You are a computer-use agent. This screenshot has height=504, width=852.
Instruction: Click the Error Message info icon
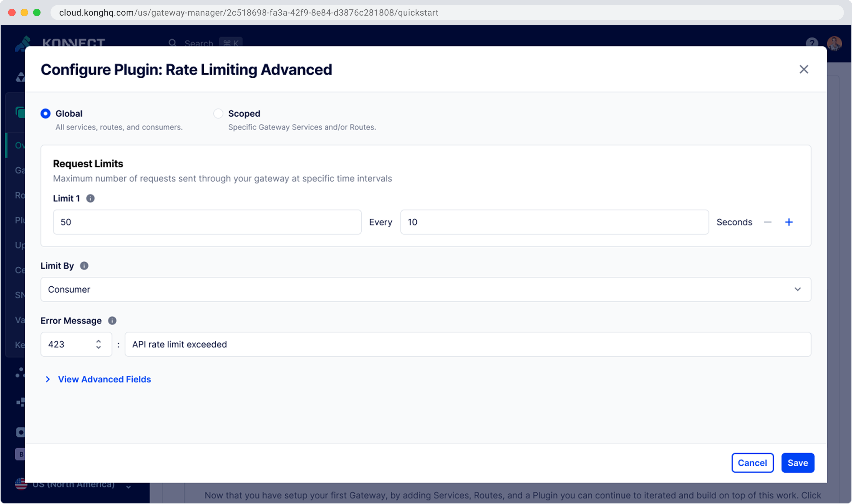pos(112,321)
